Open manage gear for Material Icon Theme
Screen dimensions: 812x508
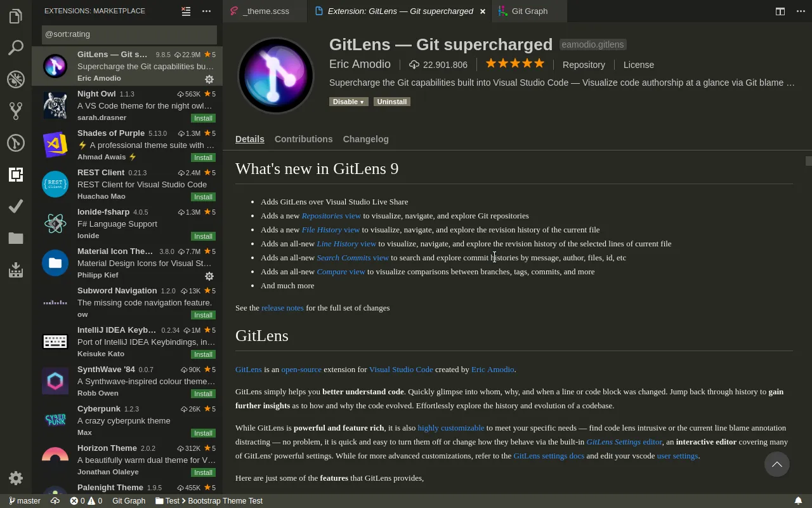[209, 276]
